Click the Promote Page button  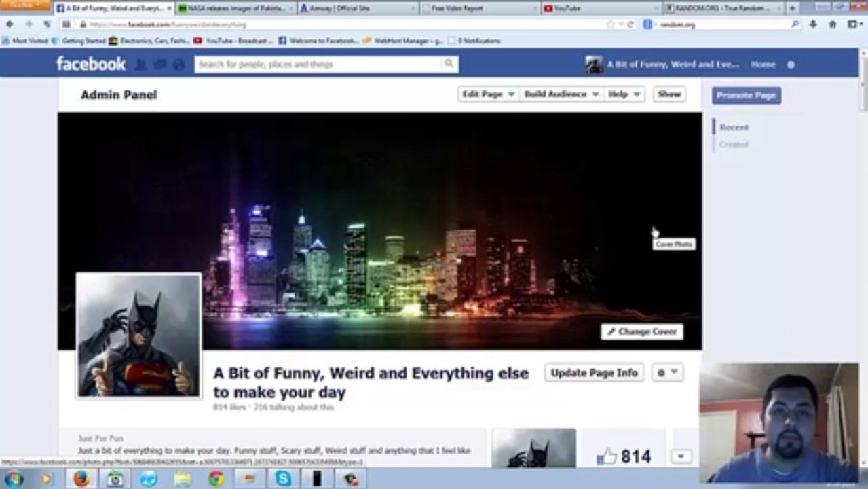(746, 95)
